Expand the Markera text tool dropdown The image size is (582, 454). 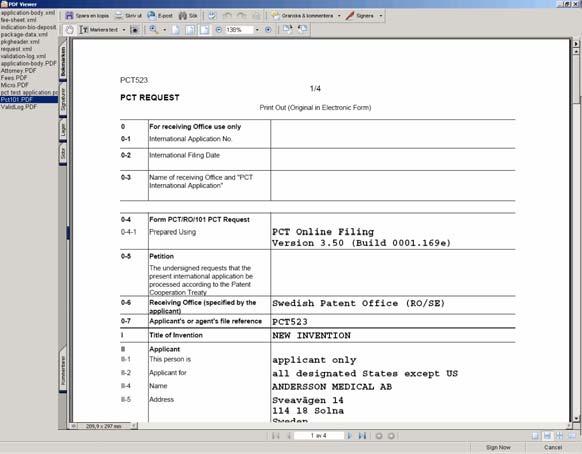coord(124,30)
